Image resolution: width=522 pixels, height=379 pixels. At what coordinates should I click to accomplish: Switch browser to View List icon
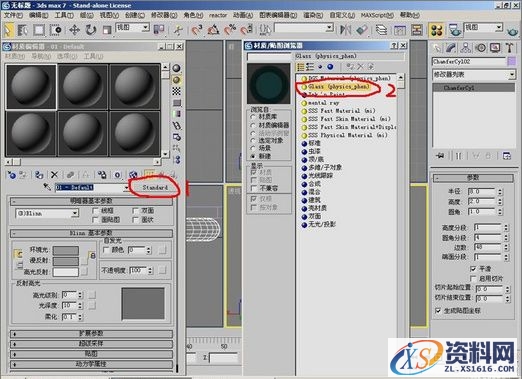click(300, 67)
